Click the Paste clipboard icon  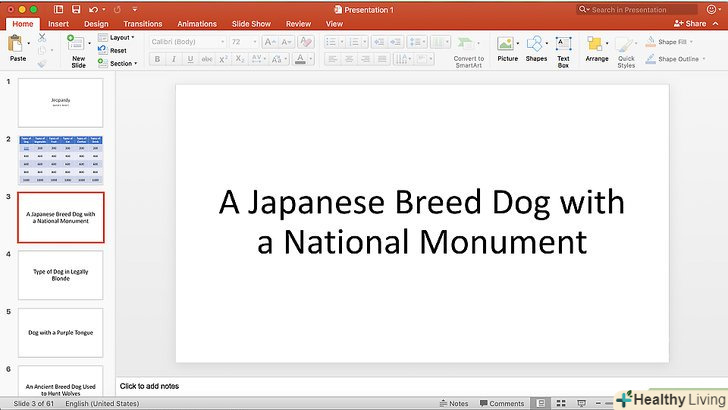tap(16, 44)
